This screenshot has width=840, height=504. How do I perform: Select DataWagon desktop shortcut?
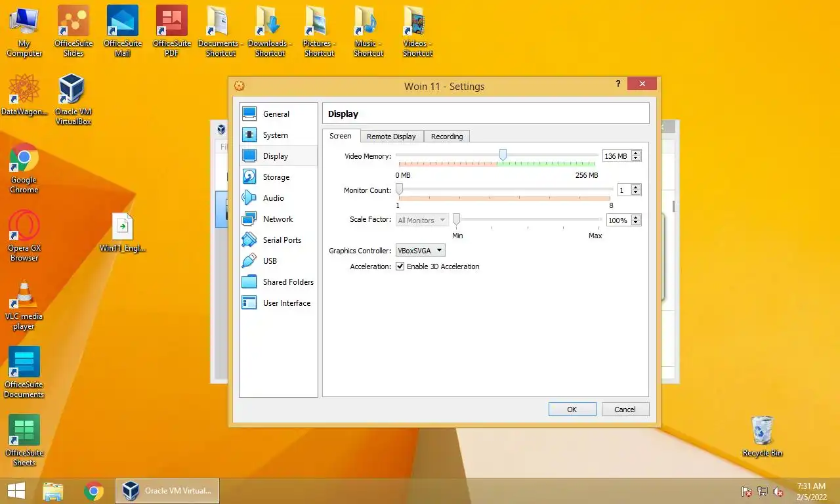pyautogui.click(x=24, y=95)
